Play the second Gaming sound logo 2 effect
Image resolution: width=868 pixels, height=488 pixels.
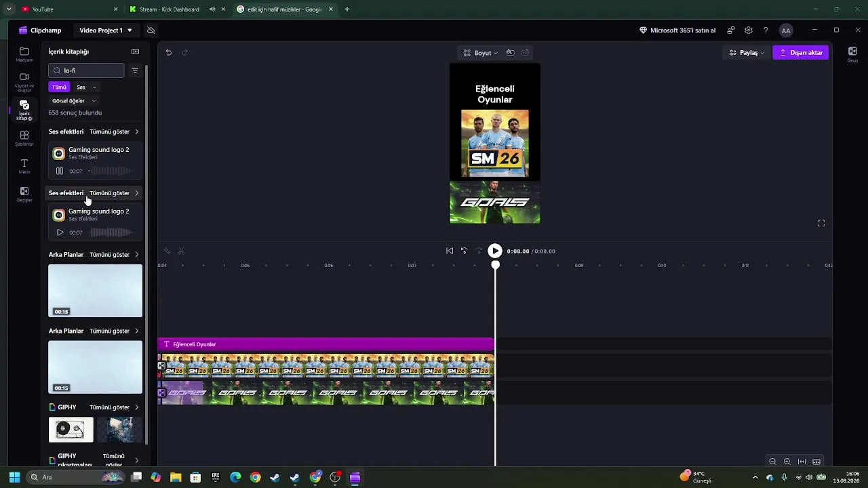(x=60, y=232)
